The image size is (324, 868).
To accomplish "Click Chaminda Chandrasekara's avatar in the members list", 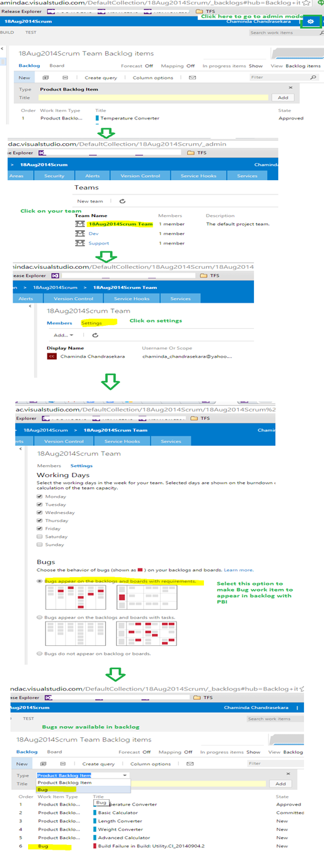I will 52,356.
